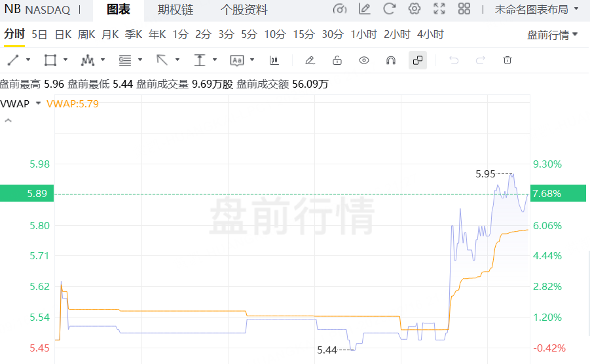
Task: Select the 月K timeframe
Action: 110,35
